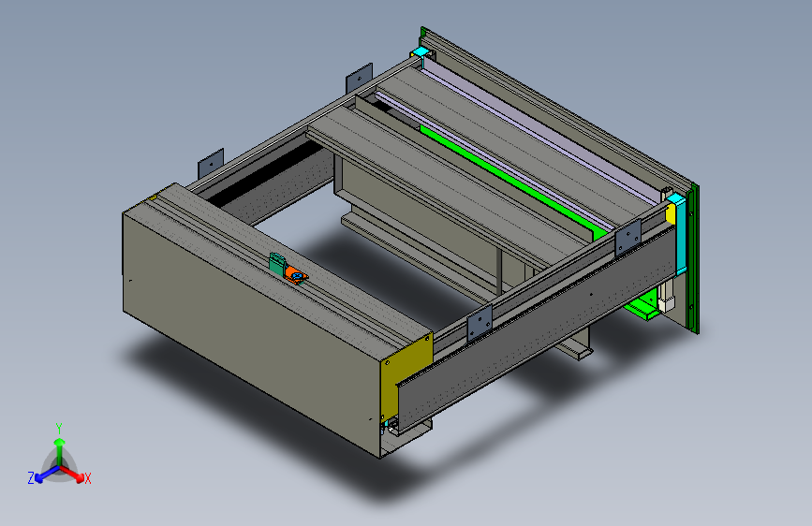Click the red X axis of the orientation triad
Image resolution: width=812 pixels, height=526 pixels.
tap(72, 474)
